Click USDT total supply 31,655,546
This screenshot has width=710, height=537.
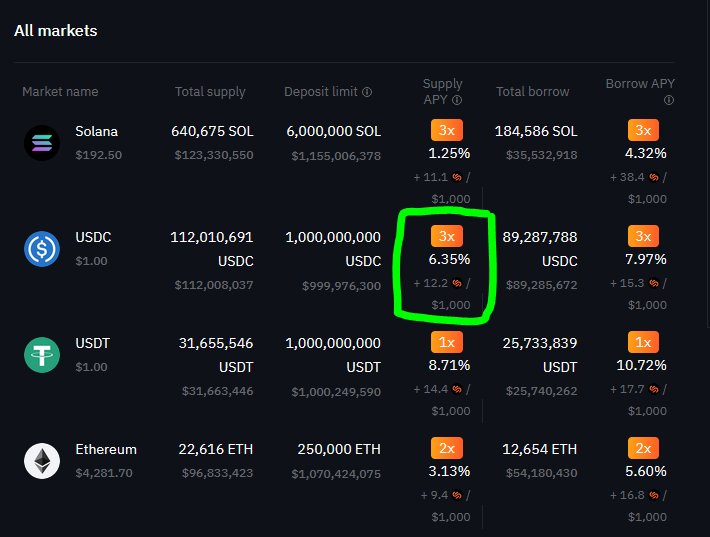pyautogui.click(x=216, y=343)
